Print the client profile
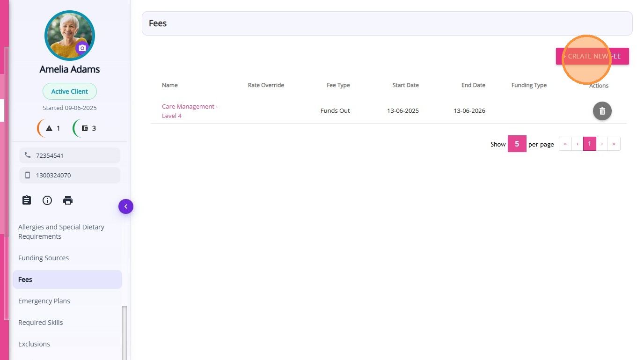Screen dimensions: 644x360 click(68, 200)
